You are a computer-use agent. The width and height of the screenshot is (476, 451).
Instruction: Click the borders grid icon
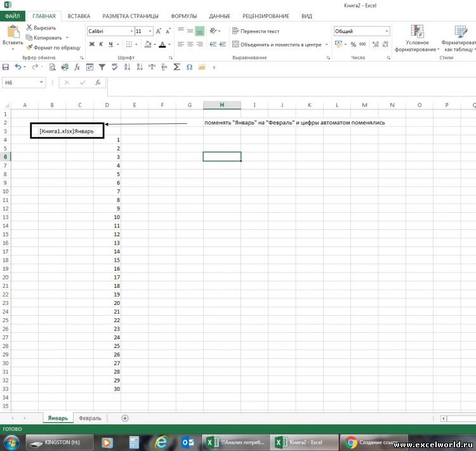coord(129,44)
